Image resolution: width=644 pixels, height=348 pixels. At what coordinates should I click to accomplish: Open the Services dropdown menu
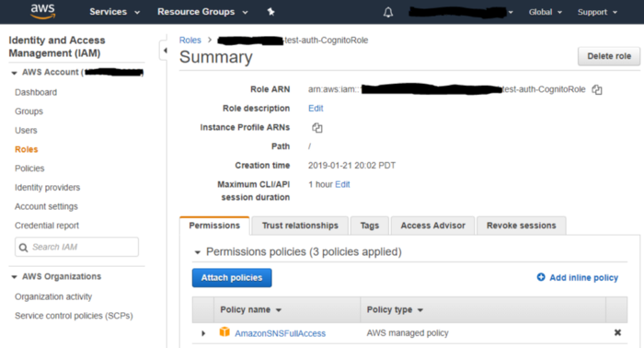point(115,12)
